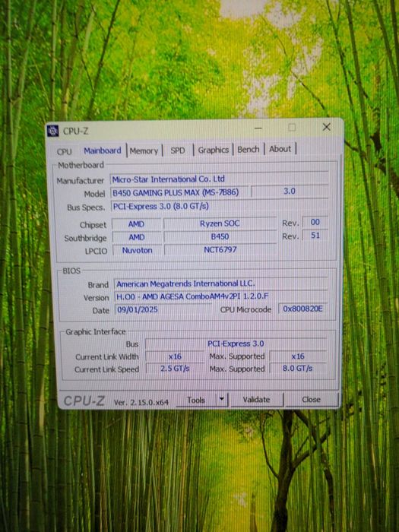This screenshot has height=532, width=399.
Task: Open the Graphics tab
Action: point(213,150)
